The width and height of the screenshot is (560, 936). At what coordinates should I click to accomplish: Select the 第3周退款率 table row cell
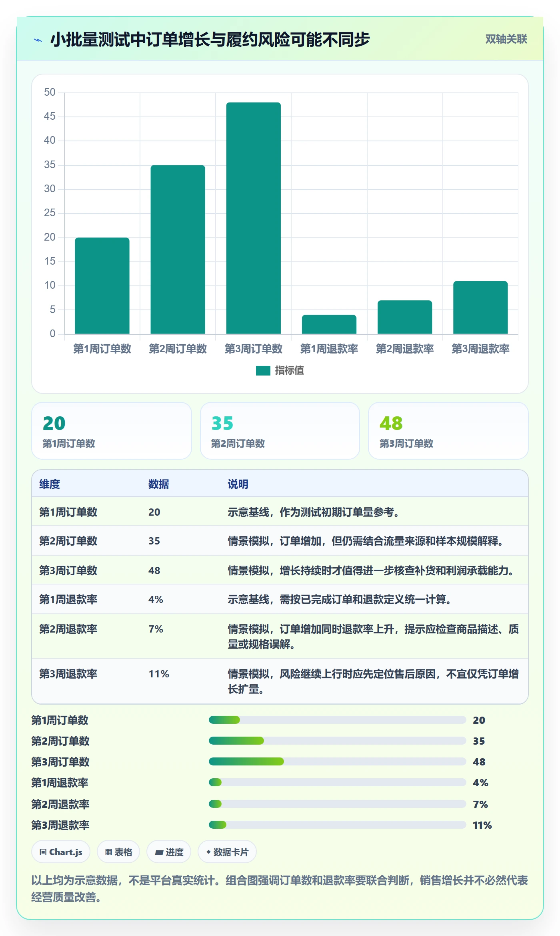pyautogui.click(x=68, y=674)
